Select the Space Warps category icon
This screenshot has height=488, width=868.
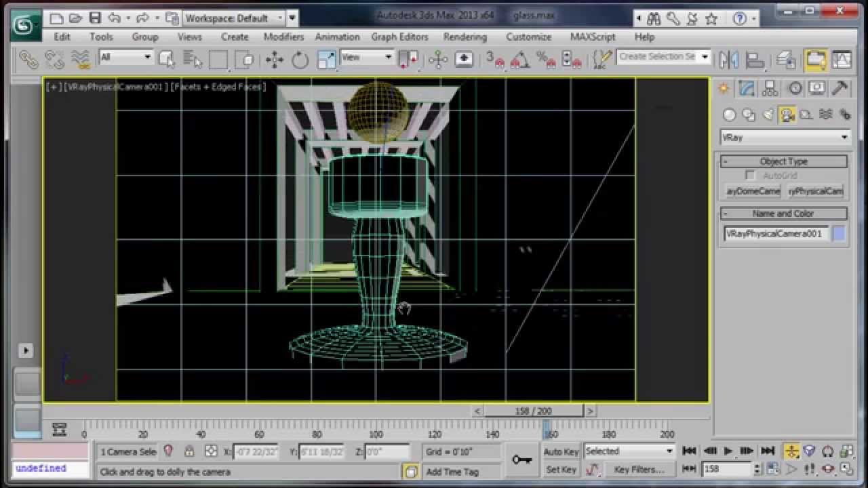click(x=825, y=115)
